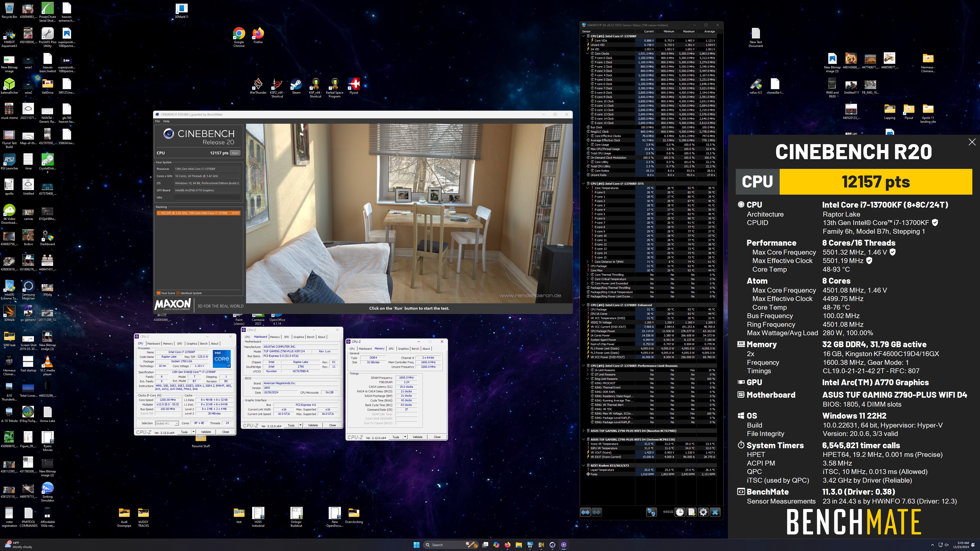Open Windows Start menu
The width and height of the screenshot is (980, 551).
click(416, 545)
